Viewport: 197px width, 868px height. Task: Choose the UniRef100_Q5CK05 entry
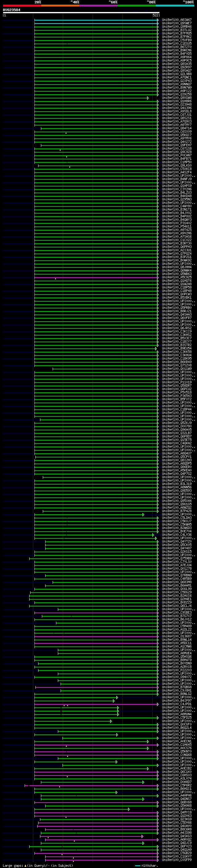click(x=176, y=545)
